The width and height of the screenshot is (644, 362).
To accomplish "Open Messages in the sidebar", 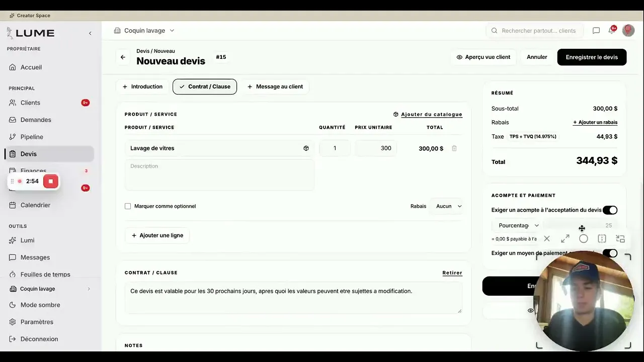I will click(35, 257).
